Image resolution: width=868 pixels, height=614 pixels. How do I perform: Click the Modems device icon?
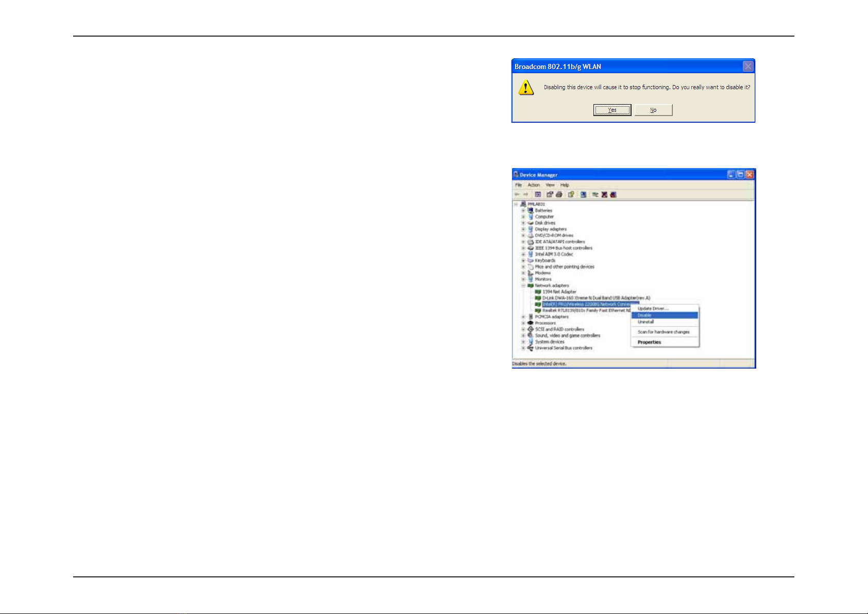coord(531,273)
